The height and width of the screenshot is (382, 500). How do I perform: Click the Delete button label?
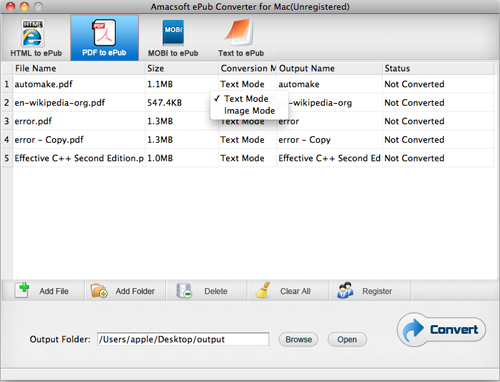click(216, 291)
